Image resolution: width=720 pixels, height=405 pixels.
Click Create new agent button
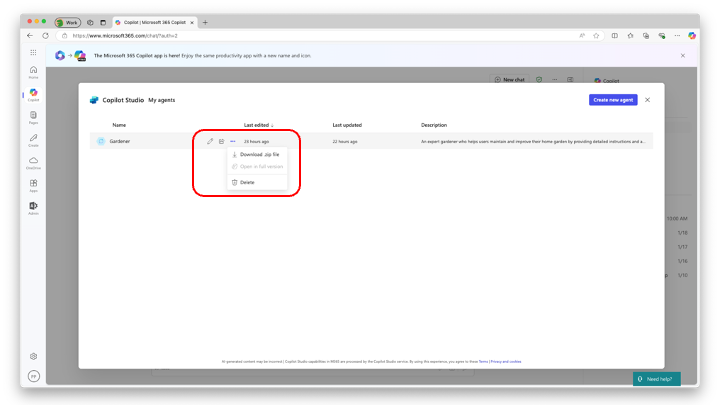pos(613,100)
